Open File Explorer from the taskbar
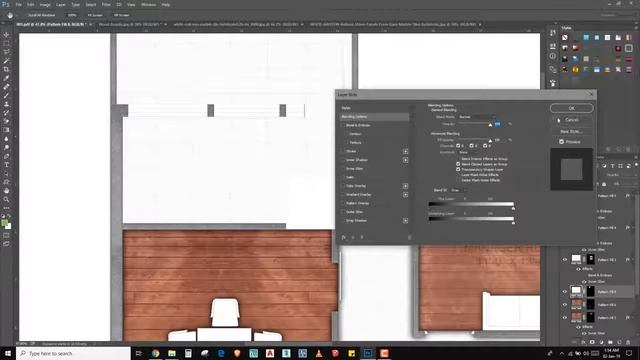This screenshot has height=360, width=640. 172,353
